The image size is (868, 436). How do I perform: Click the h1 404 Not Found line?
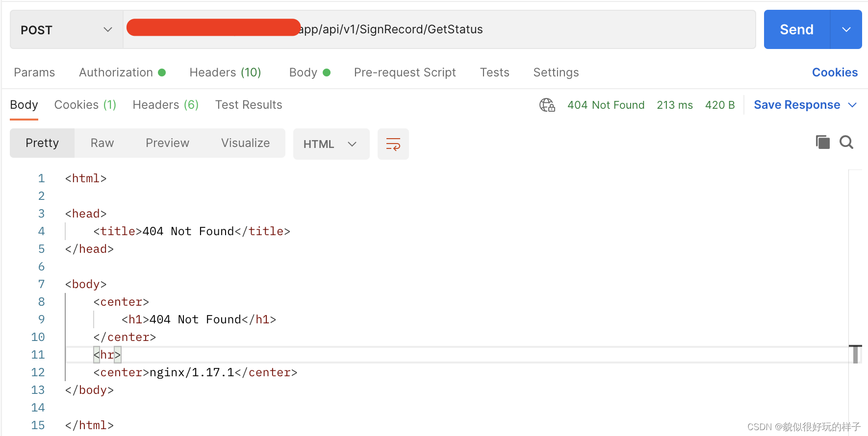[x=199, y=319]
